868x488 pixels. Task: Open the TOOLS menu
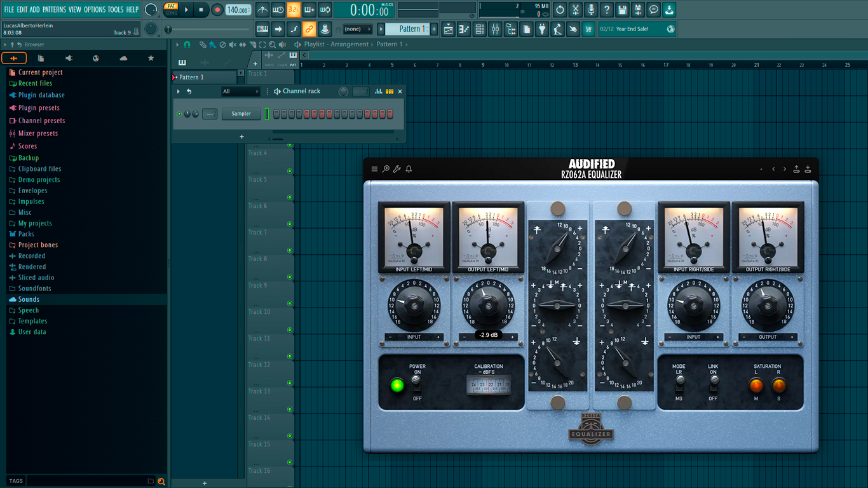tap(116, 10)
